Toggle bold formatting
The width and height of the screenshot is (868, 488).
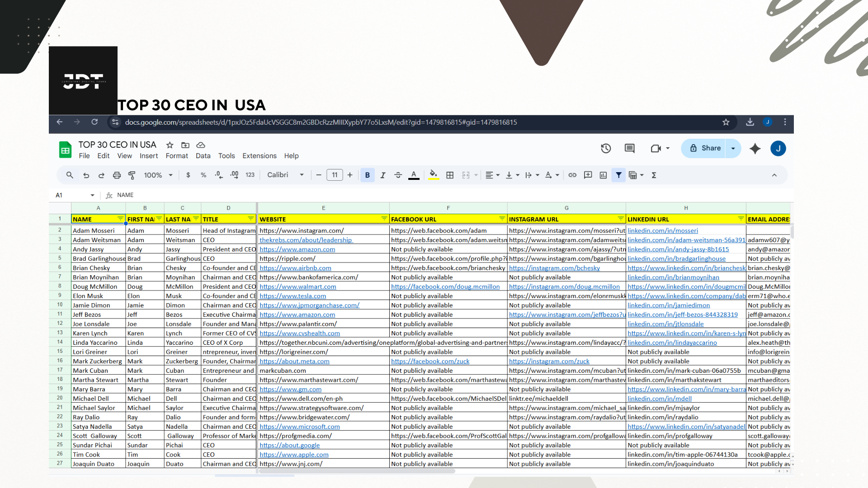pos(367,175)
